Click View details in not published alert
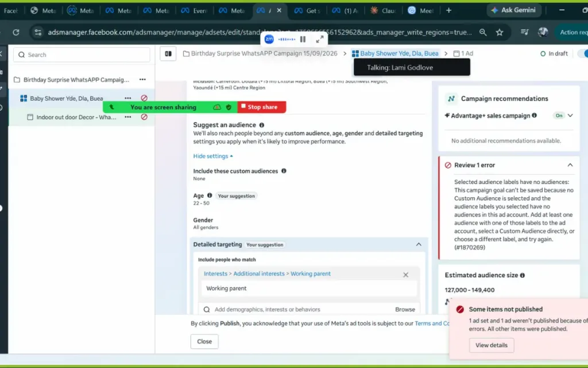 [492, 345]
